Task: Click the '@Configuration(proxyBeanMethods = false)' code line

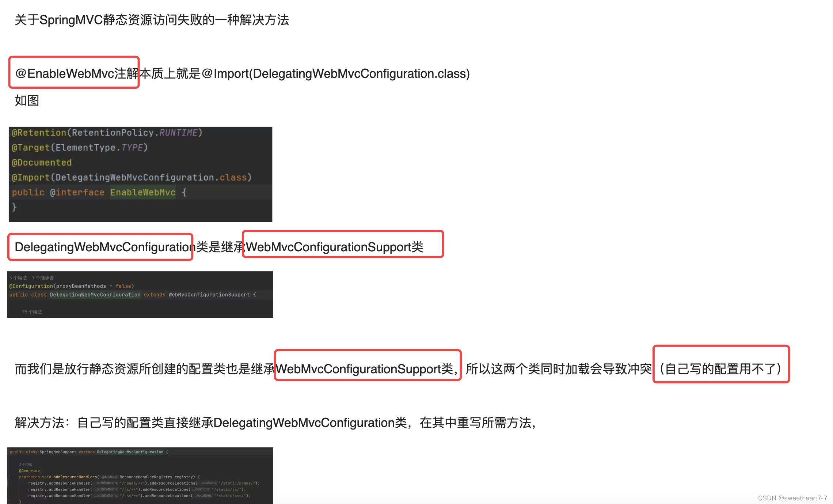Action: tap(72, 286)
